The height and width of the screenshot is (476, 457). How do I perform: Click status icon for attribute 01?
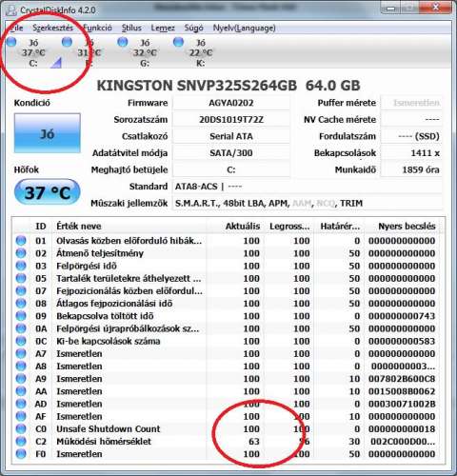[21, 241]
